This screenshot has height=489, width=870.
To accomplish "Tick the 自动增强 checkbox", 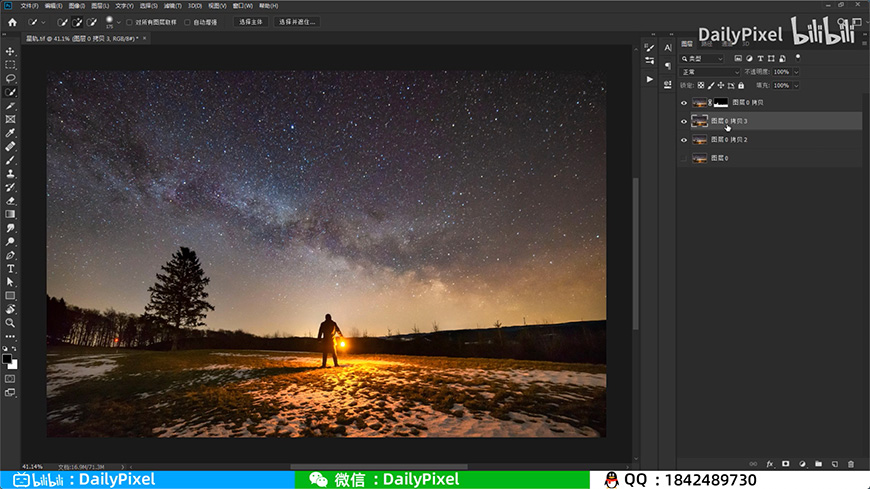I will tap(187, 22).
